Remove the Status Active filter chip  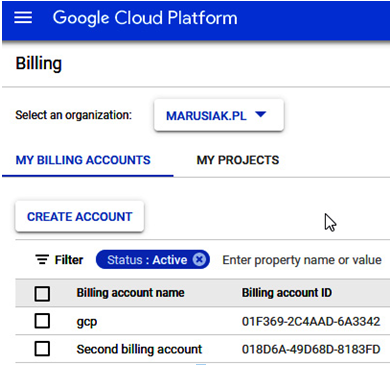pos(199,259)
